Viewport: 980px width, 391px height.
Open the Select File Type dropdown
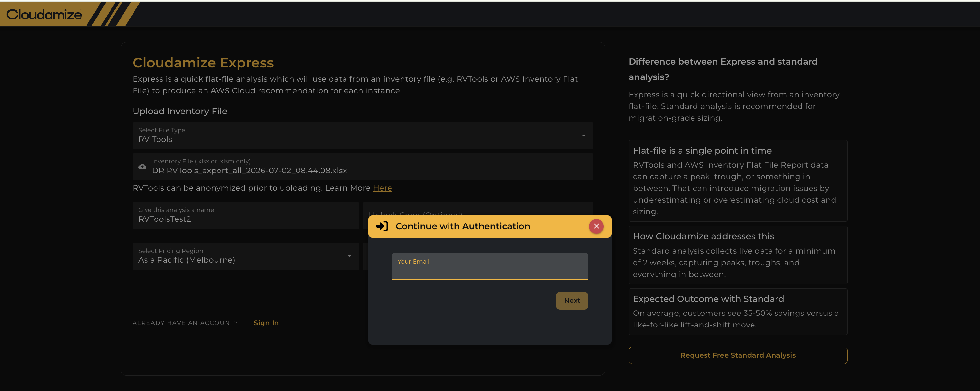tap(363, 136)
